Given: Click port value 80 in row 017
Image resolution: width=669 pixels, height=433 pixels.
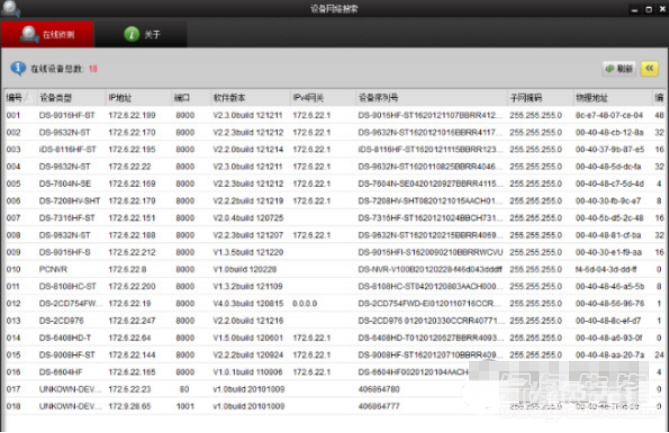Looking at the screenshot, I should click(184, 389).
